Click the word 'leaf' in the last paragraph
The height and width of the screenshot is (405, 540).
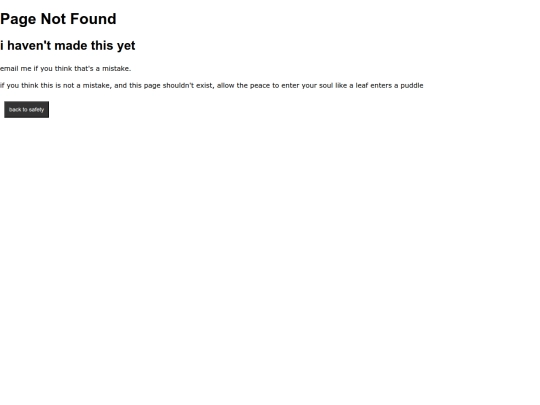click(362, 85)
